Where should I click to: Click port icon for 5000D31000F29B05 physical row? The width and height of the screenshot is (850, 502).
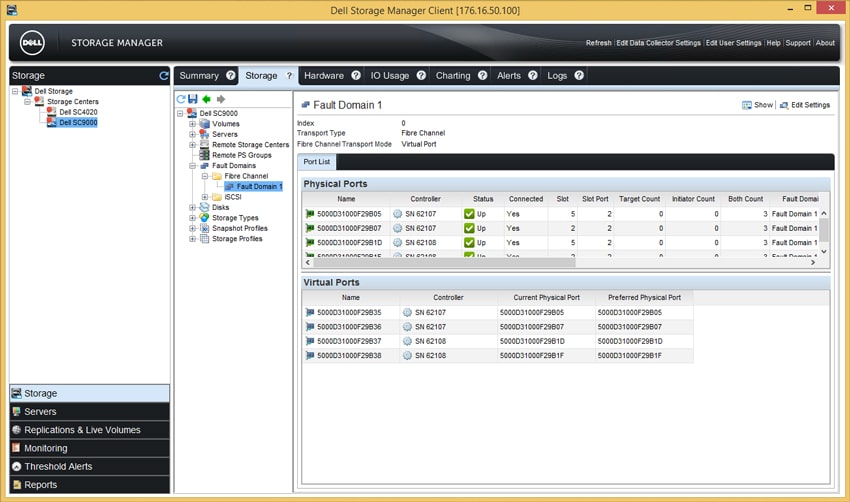coord(310,214)
